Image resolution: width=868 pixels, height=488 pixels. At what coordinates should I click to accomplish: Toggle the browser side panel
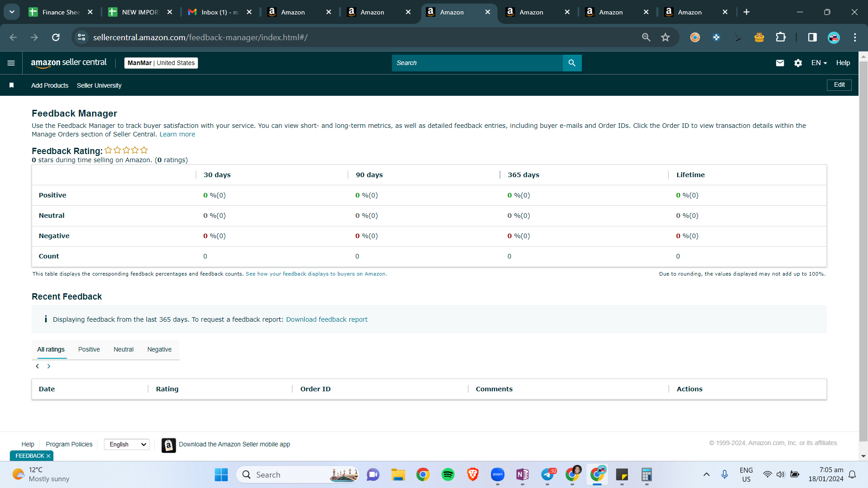[x=812, y=38]
